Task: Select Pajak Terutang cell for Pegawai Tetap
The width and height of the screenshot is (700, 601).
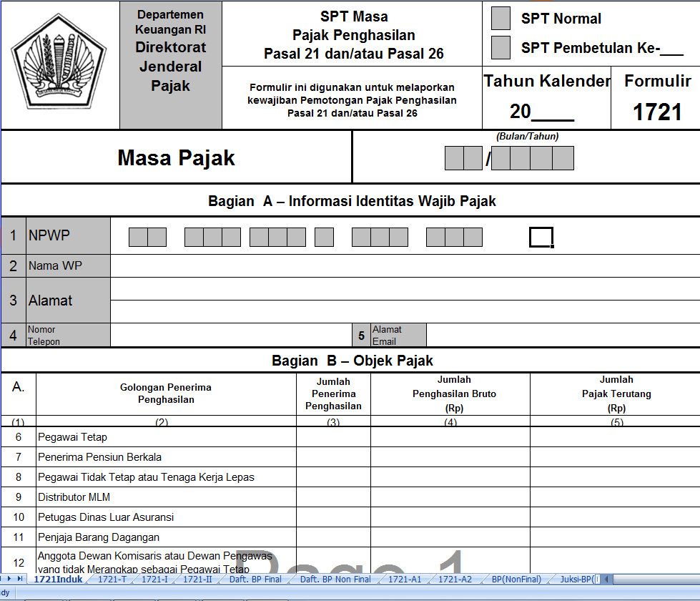Action: click(x=615, y=437)
